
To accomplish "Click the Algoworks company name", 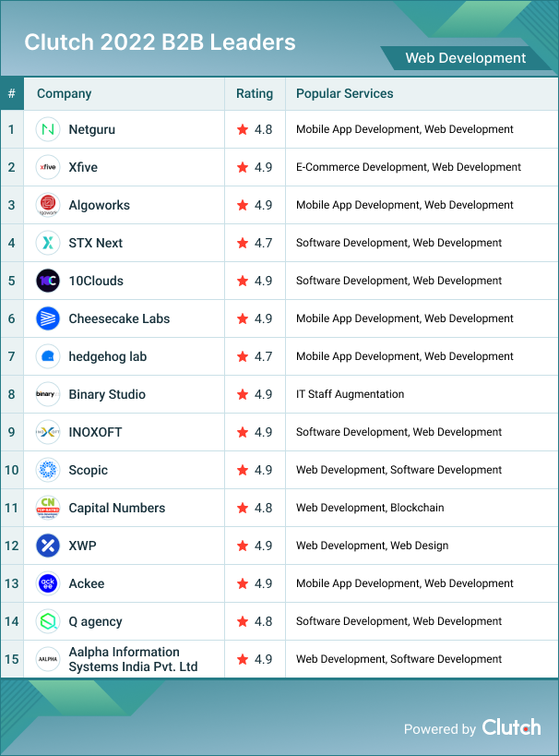I will point(100,206).
